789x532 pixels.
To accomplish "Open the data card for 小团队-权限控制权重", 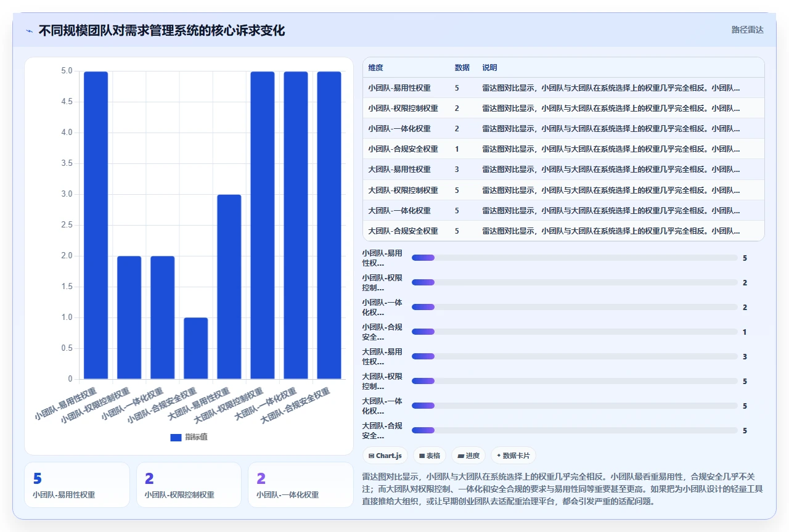I will (189, 485).
